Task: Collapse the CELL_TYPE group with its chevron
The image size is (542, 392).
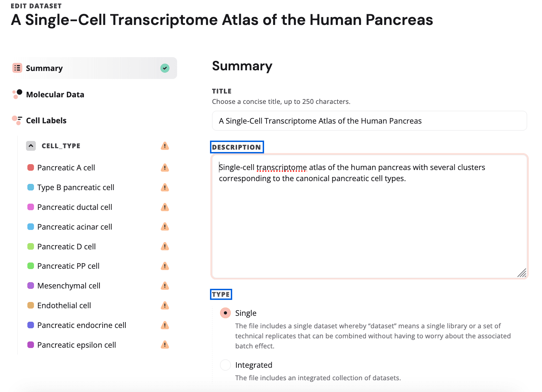Action: click(x=31, y=146)
